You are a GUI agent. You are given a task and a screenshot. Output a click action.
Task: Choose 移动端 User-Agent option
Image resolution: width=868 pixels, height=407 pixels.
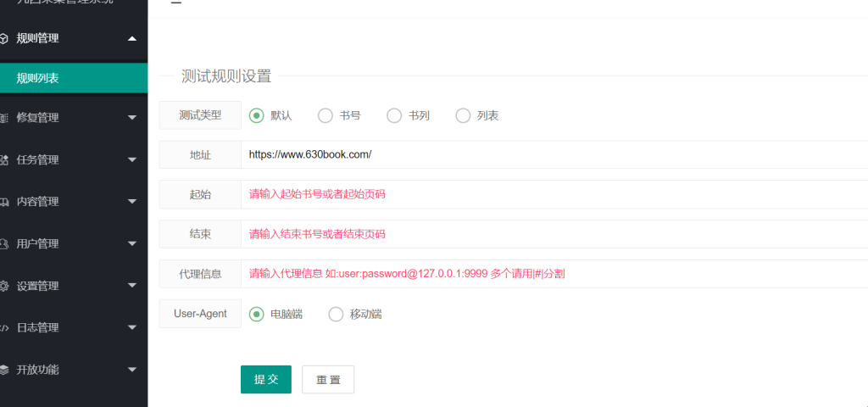click(x=336, y=315)
